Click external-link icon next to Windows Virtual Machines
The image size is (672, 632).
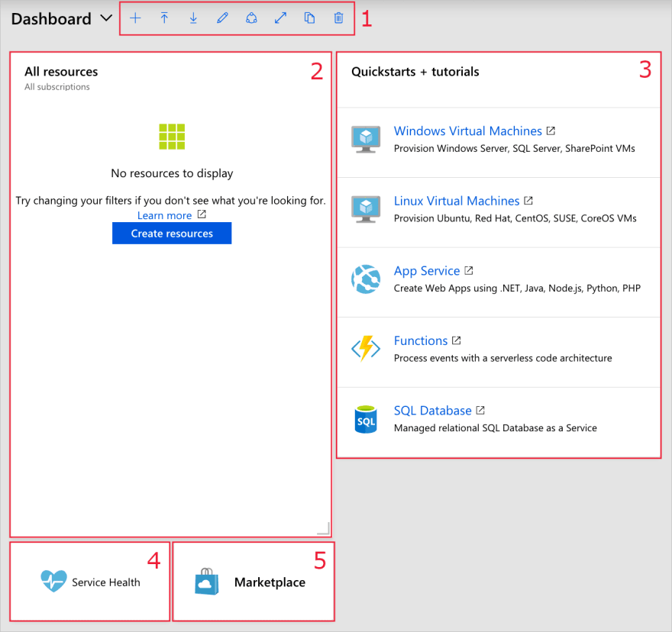click(551, 131)
